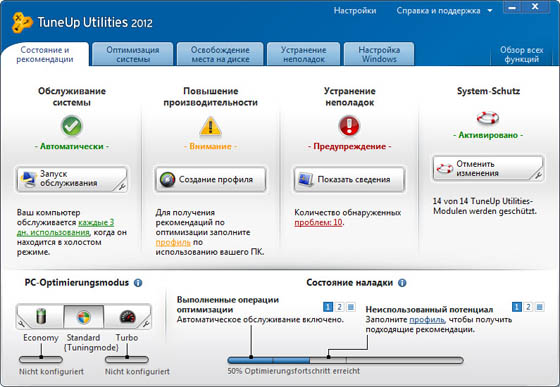Switch to Устранение неполадок tab
560x387 pixels.
pyautogui.click(x=304, y=54)
